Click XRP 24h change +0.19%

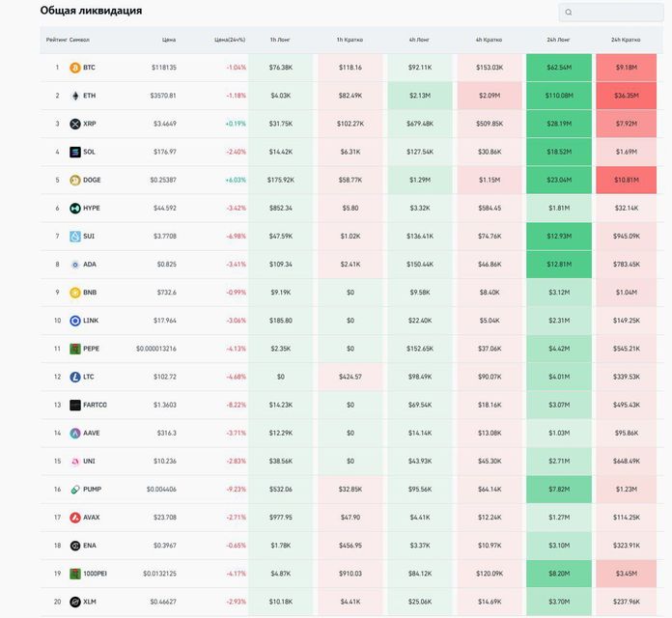tap(236, 124)
